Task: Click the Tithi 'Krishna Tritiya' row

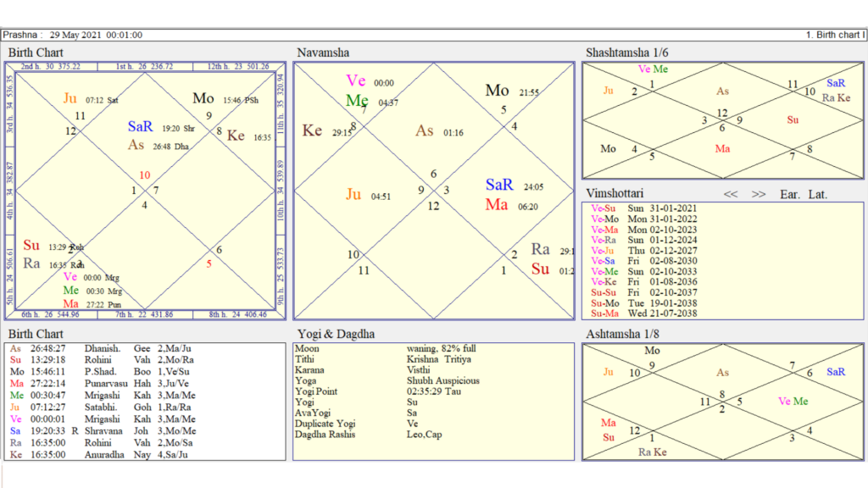Action: click(x=383, y=359)
